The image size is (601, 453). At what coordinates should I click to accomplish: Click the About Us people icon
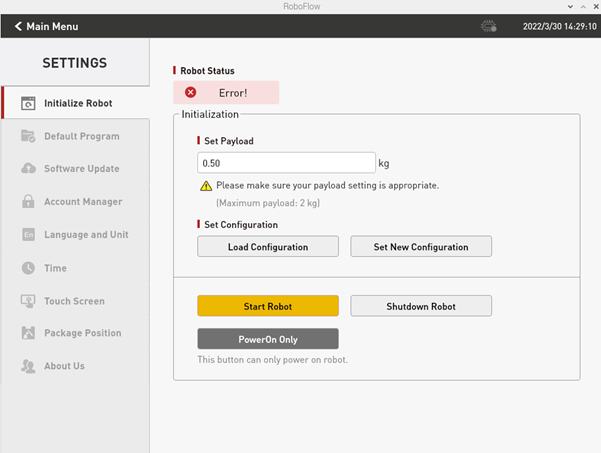point(28,366)
